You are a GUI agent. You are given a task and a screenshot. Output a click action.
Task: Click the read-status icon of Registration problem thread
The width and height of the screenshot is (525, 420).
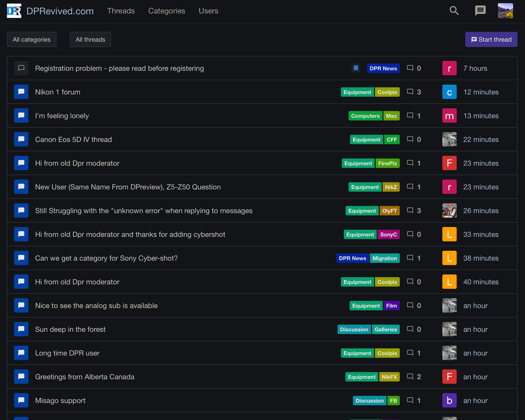(21, 68)
